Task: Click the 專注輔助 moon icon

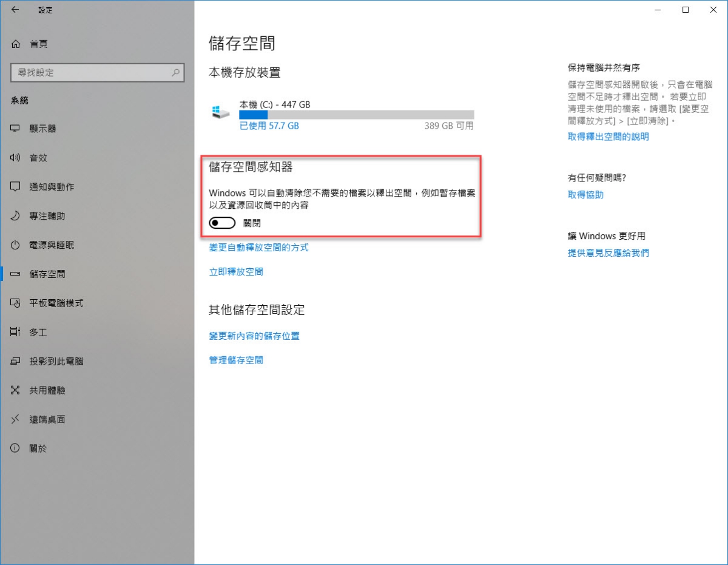Action: tap(16, 216)
